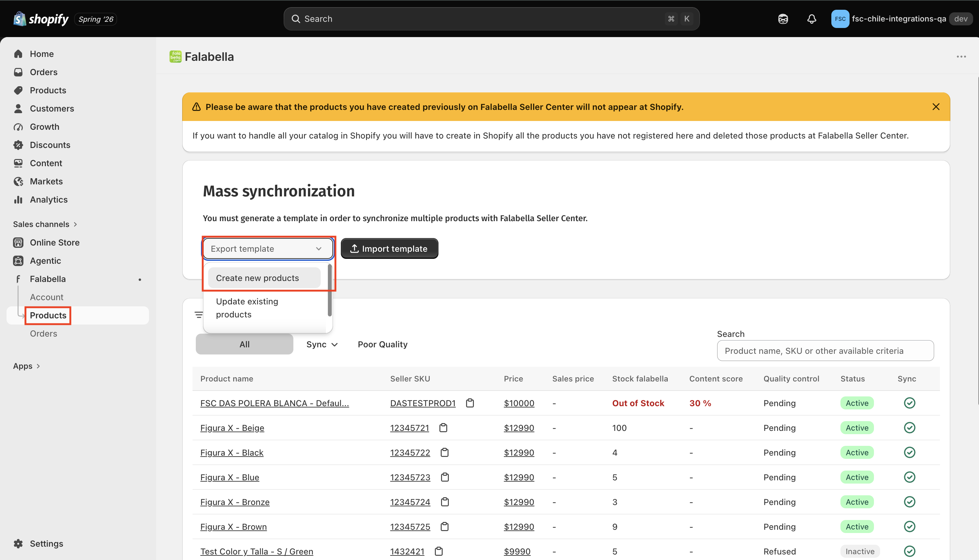Open Customers in the sidebar
This screenshot has width=979, height=560.
(78, 109)
